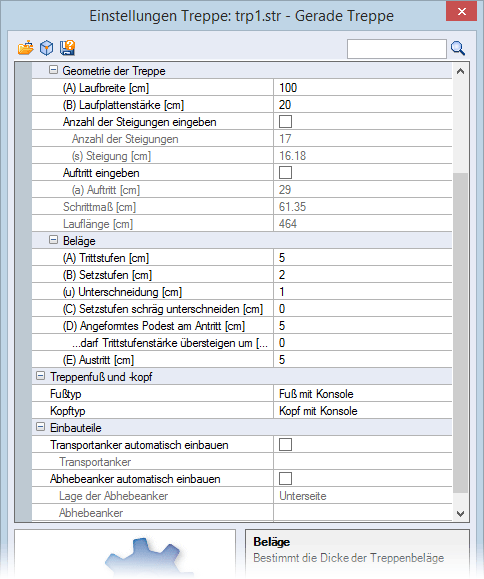The height and width of the screenshot is (579, 484).
Task: Collapse the Treppenfuß und -kopf section
Action: [x=40, y=376]
